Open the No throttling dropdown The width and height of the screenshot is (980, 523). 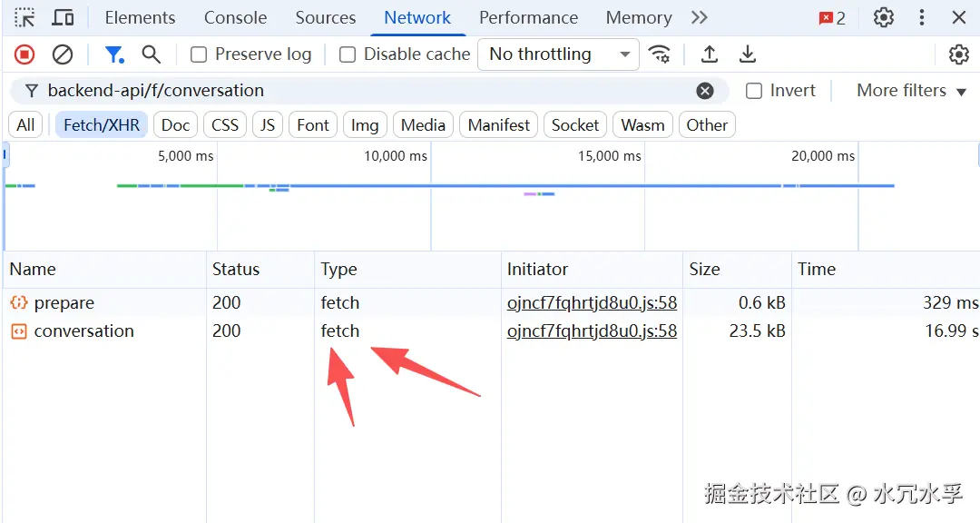pyautogui.click(x=558, y=54)
